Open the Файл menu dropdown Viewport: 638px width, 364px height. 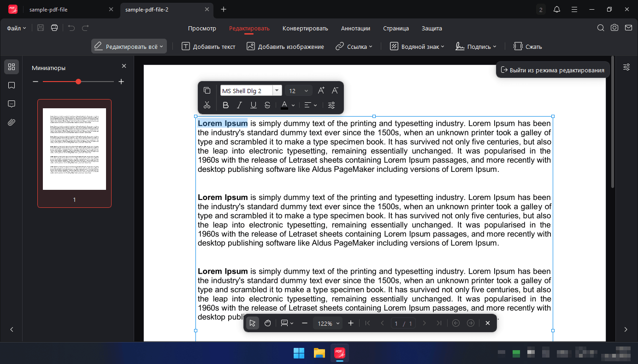click(x=17, y=28)
